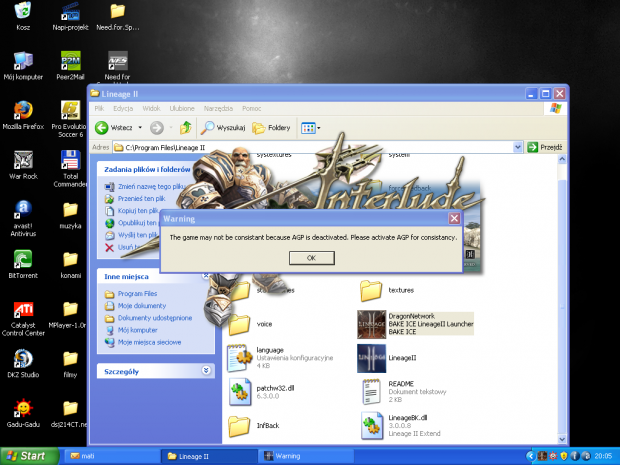Image resolution: width=620 pixels, height=465 pixels.
Task: Expand the Szczegóły panel chevron
Action: [206, 370]
